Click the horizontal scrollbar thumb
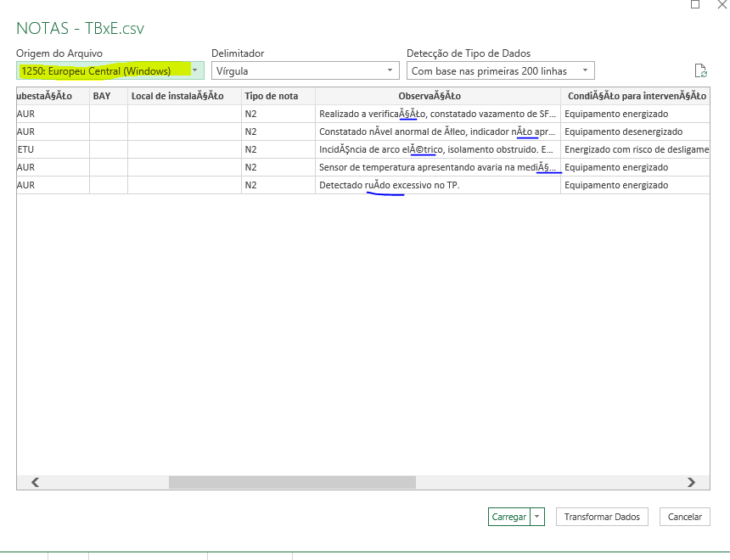The height and width of the screenshot is (560, 730). (x=292, y=482)
